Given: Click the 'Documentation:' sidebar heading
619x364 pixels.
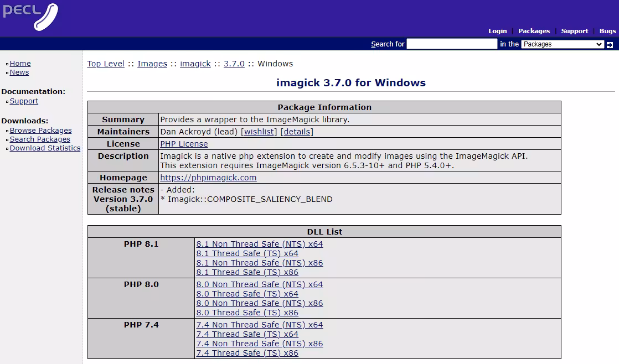Looking at the screenshot, I should [x=34, y=91].
